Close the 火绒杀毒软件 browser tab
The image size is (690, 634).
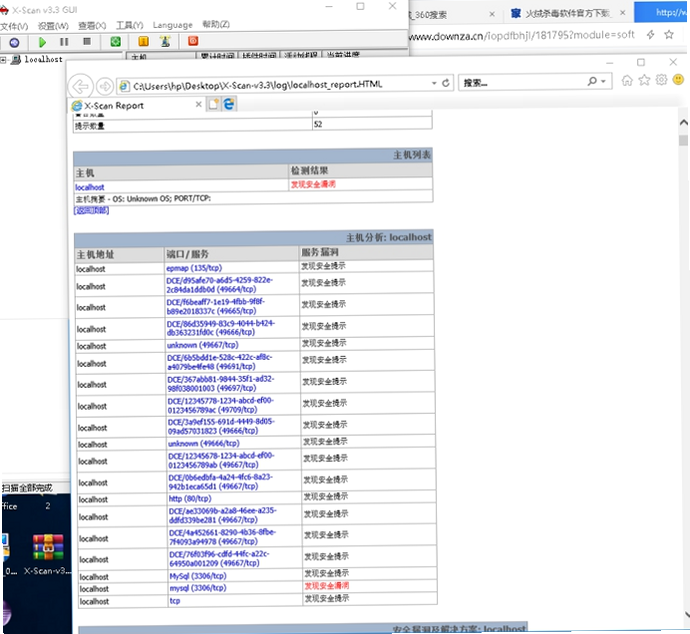point(623,13)
